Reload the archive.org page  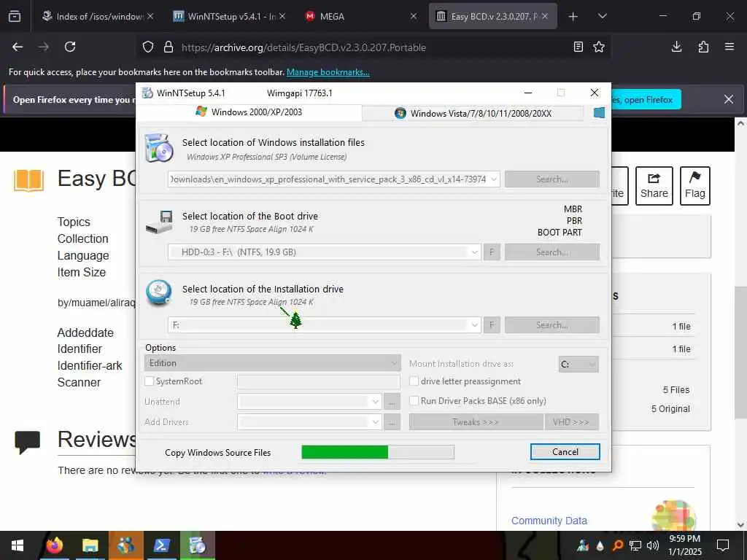coord(70,47)
